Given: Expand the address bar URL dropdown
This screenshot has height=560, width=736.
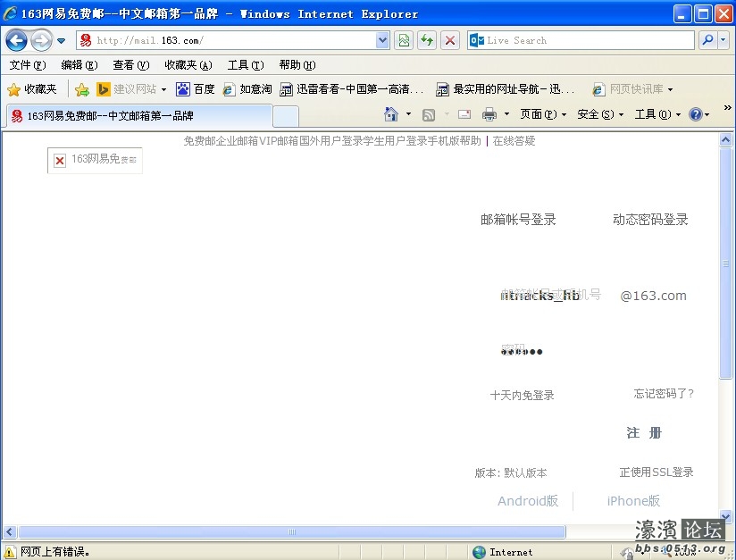Looking at the screenshot, I should pyautogui.click(x=383, y=40).
